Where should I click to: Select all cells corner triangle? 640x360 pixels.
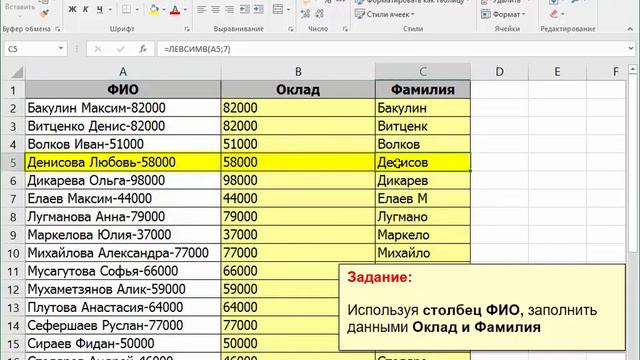click(17, 72)
